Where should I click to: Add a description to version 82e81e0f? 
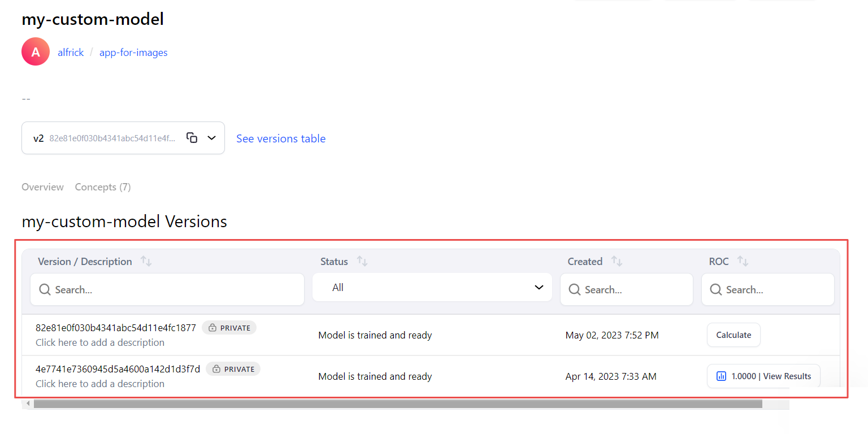point(100,342)
